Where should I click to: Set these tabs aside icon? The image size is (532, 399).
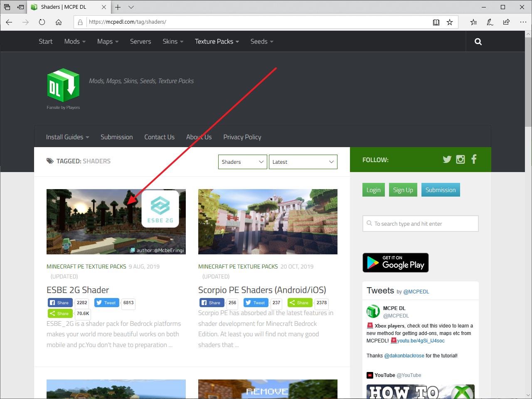coord(20,7)
